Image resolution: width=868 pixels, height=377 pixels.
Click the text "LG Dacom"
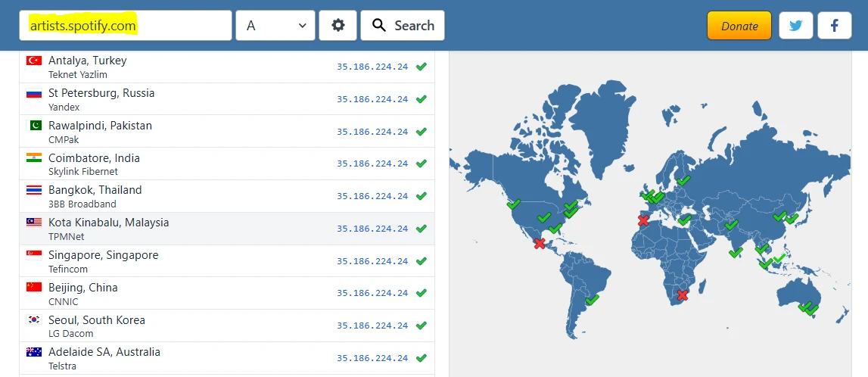pos(71,334)
